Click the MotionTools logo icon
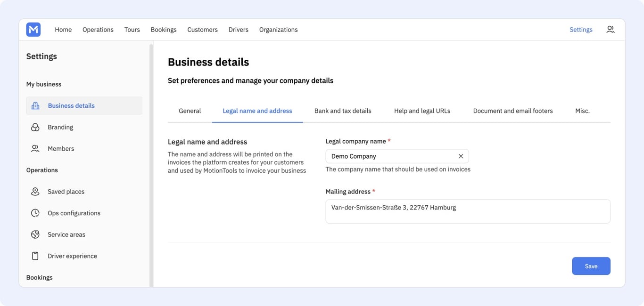644x306 pixels. [33, 30]
